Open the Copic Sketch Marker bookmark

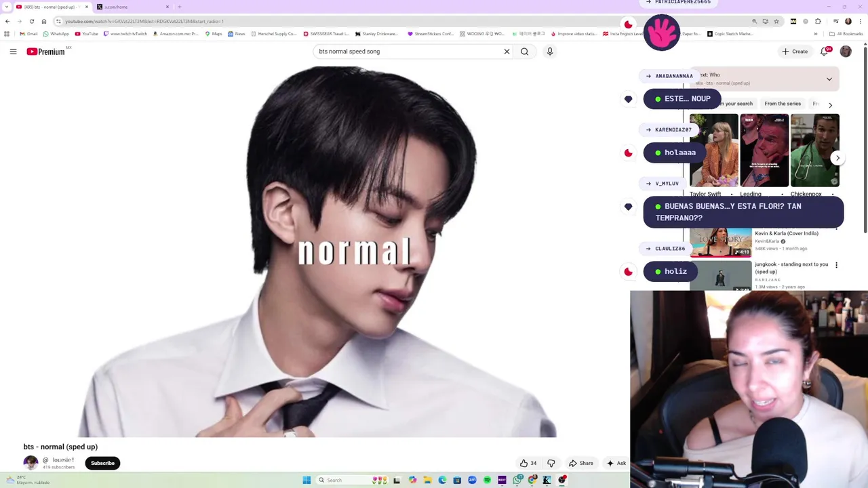(730, 34)
